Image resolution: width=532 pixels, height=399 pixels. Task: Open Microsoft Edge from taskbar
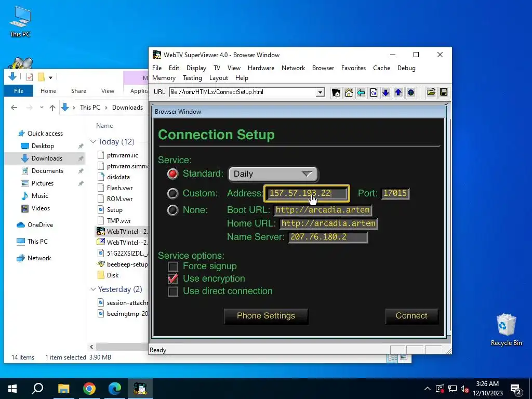115,389
